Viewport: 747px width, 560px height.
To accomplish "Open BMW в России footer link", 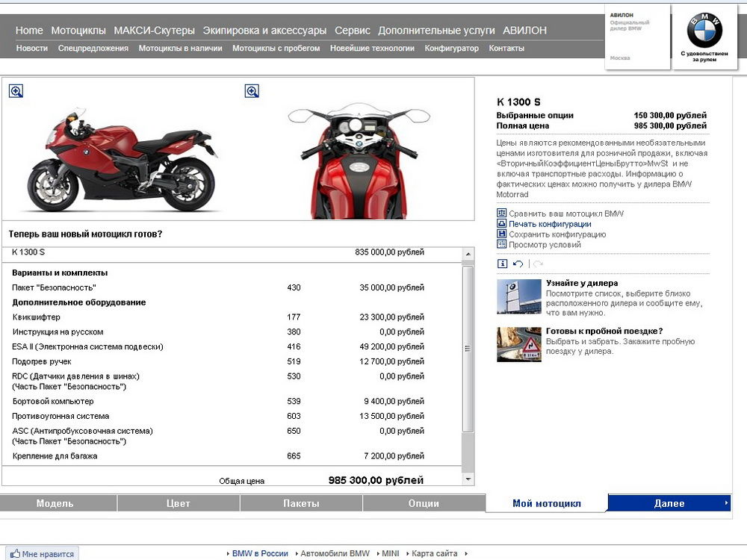I will coord(260,553).
